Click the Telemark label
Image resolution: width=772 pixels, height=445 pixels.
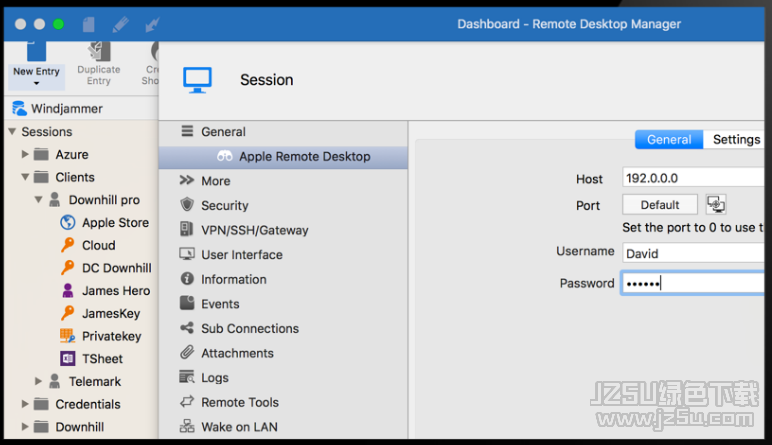(95, 381)
